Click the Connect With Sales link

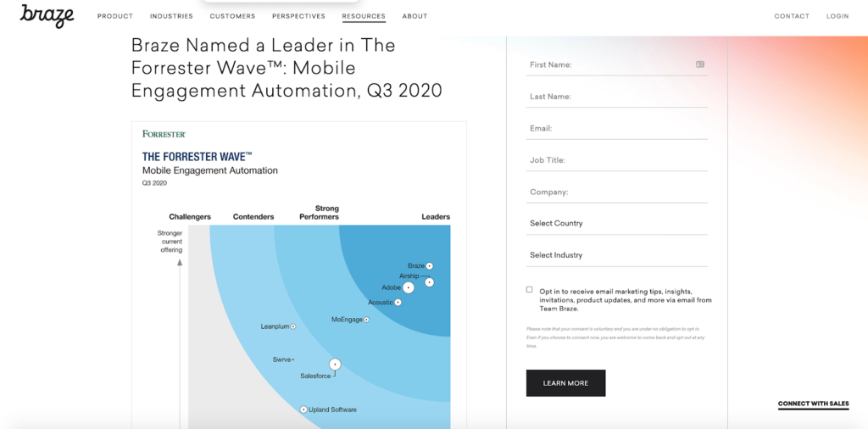(813, 404)
